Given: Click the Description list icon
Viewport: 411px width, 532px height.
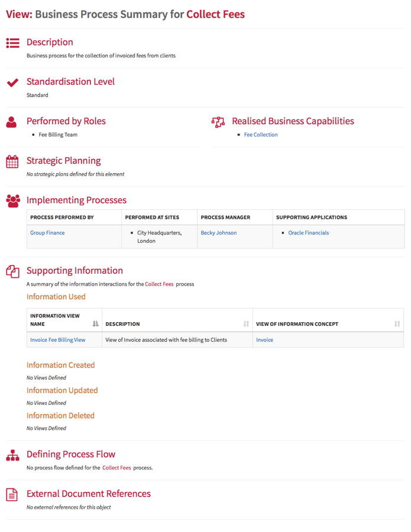Looking at the screenshot, I should [12, 43].
